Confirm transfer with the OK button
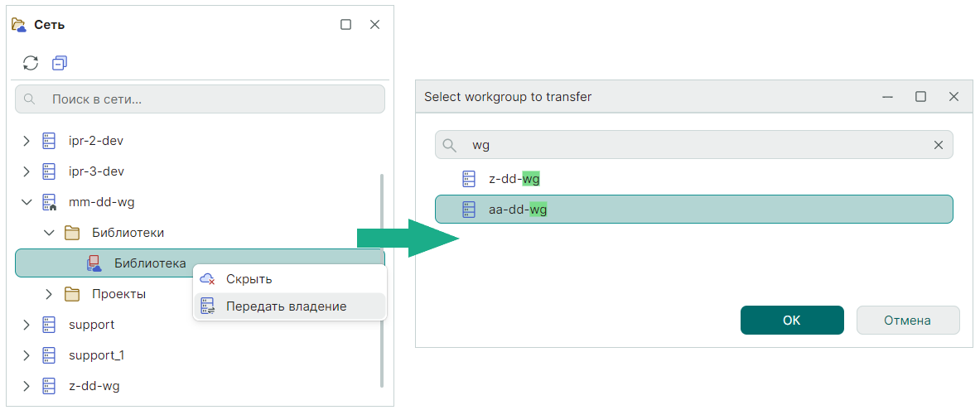 click(x=791, y=320)
